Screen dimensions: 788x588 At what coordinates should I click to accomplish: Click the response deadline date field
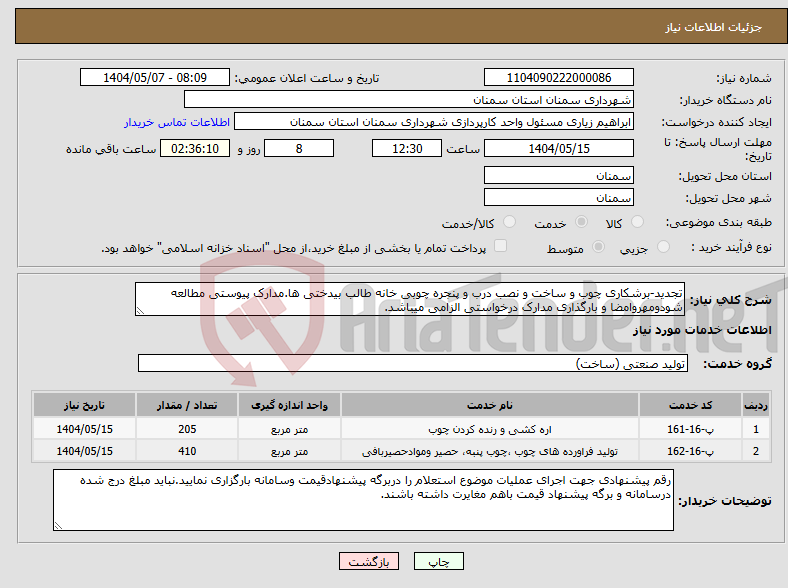[558, 148]
